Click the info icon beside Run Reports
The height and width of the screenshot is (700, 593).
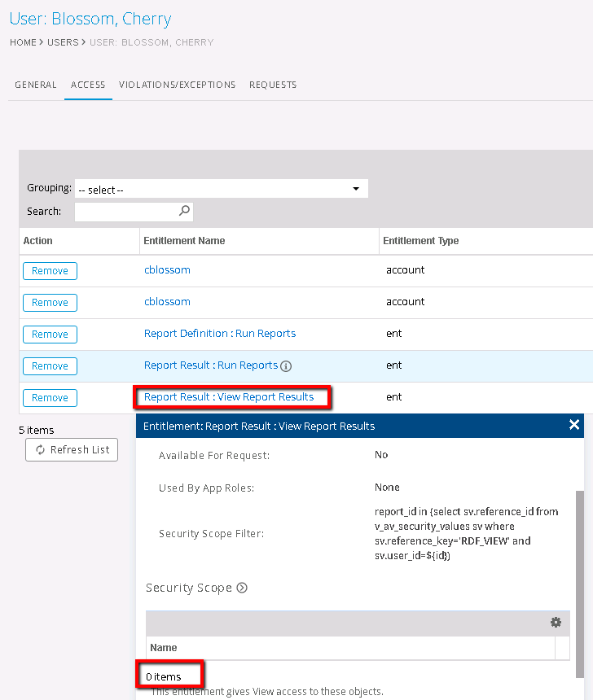pos(286,366)
